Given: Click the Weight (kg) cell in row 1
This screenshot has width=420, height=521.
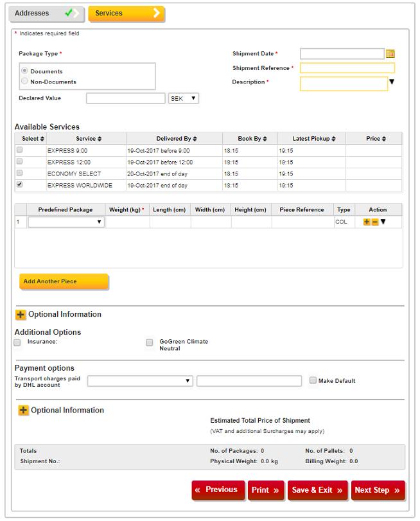Looking at the screenshot, I should point(128,222).
